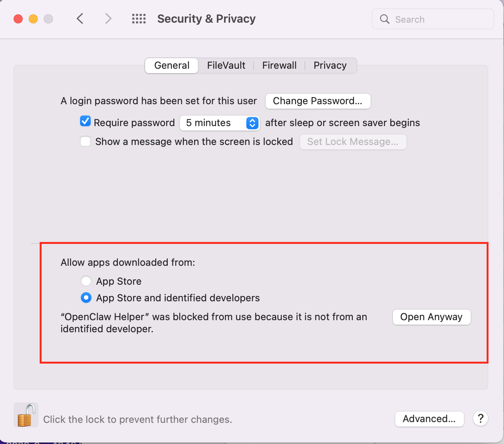Click the question mark help button
Viewport: 504px width, 444px height.
coord(480,418)
